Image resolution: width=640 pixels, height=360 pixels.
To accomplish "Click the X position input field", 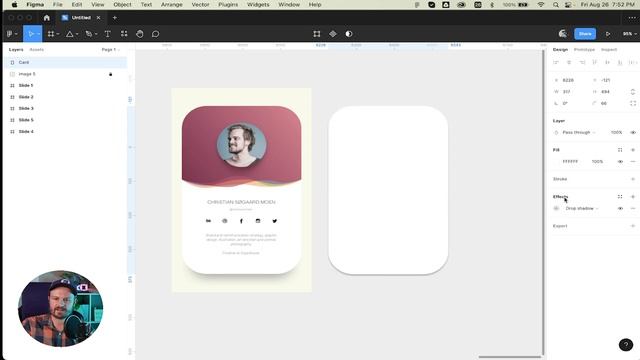I will (571, 80).
